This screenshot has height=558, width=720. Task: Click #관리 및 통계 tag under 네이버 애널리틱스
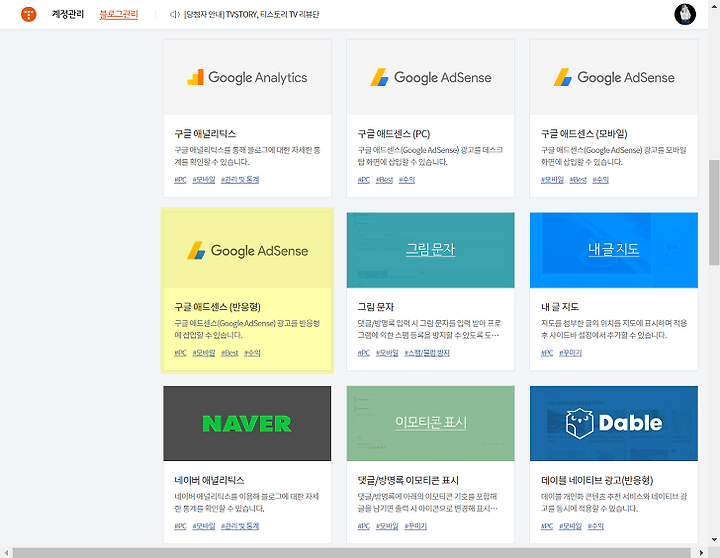point(240,526)
